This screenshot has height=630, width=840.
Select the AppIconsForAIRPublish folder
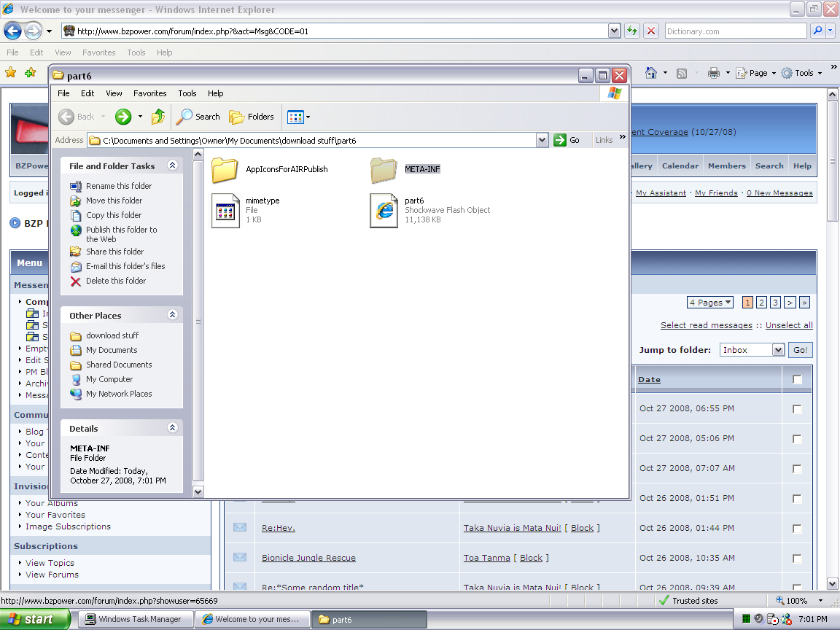pyautogui.click(x=270, y=169)
